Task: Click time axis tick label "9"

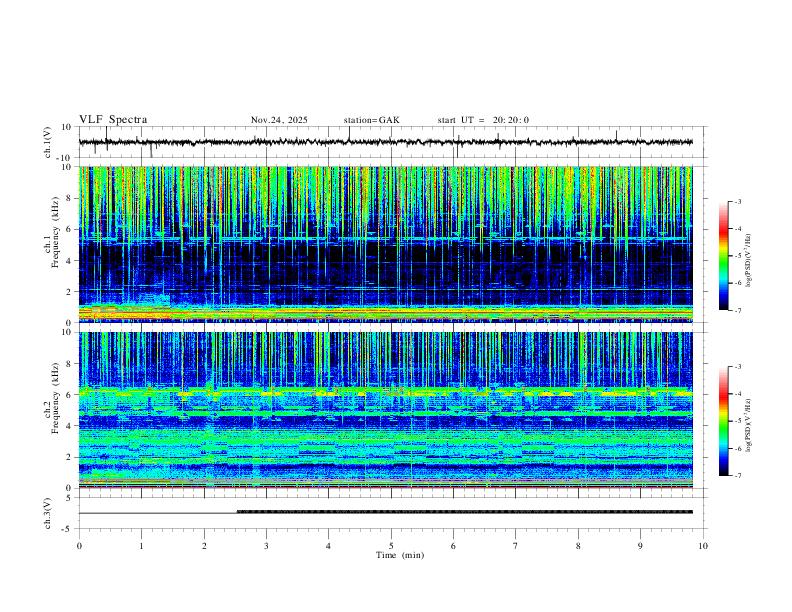Action: [640, 546]
